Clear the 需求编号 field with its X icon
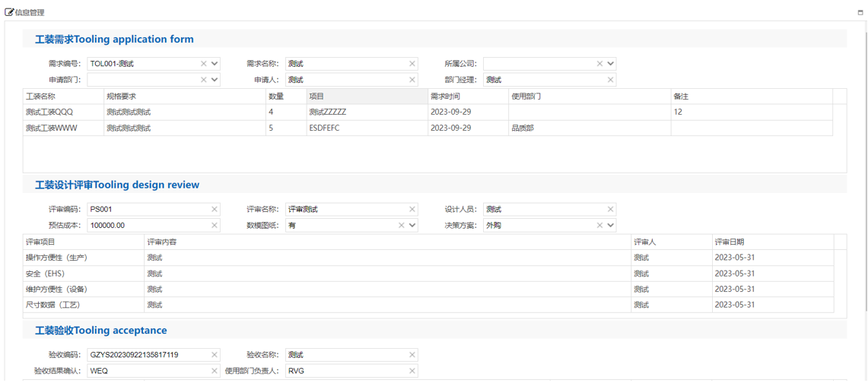 pyautogui.click(x=203, y=64)
